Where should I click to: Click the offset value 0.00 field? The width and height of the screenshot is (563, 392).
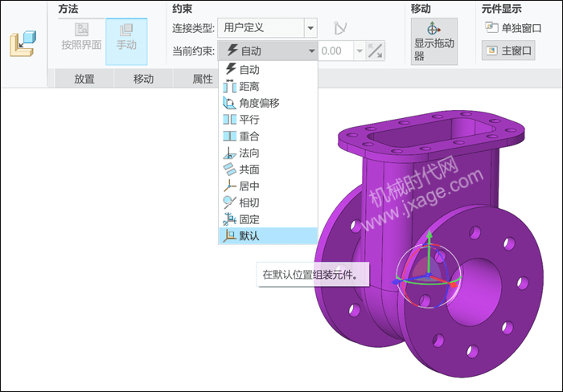click(x=335, y=51)
